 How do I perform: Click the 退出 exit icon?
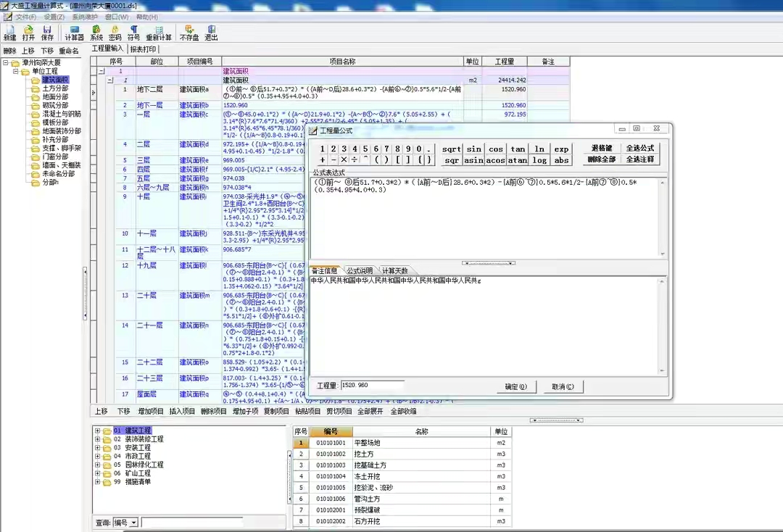211,32
